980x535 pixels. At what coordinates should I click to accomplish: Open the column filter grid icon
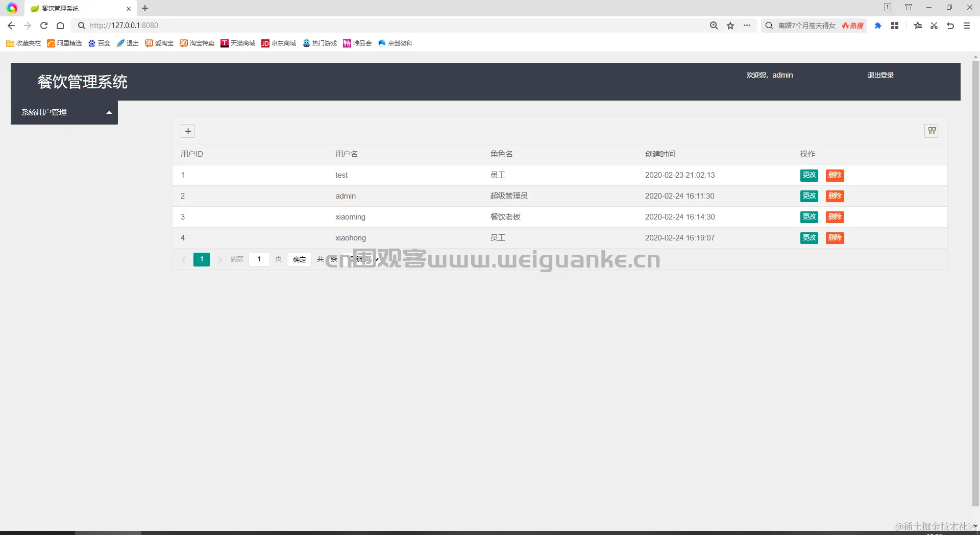932,131
